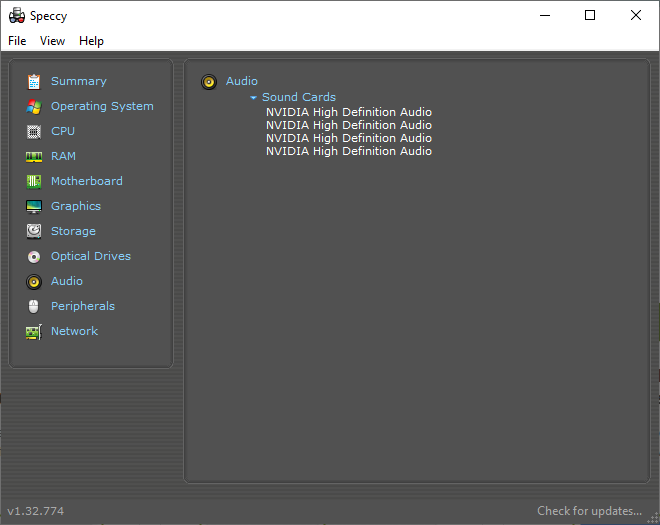Click the Operating System Windows flag icon

pyautogui.click(x=34, y=107)
